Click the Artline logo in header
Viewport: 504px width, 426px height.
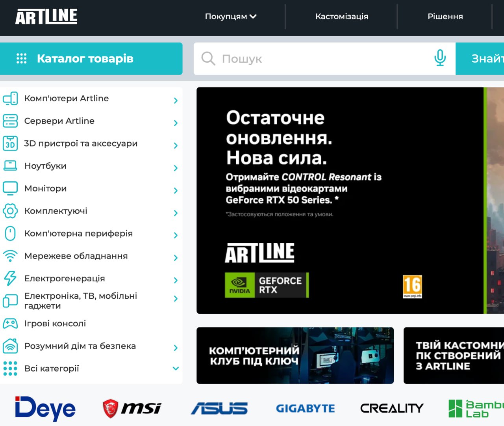click(x=46, y=17)
